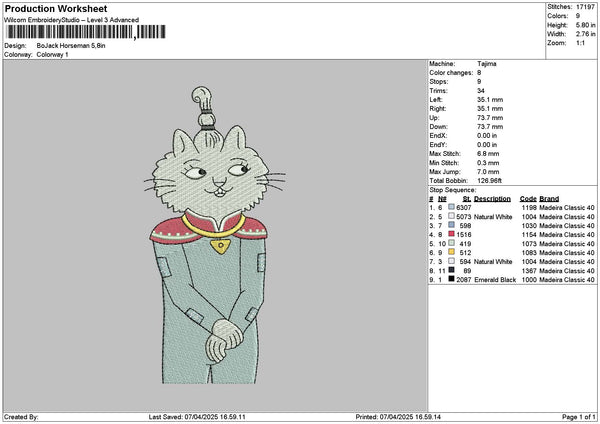Click the red swatch for thread 1154
Image resolution: width=600 pixels, height=424 pixels.
[452, 234]
